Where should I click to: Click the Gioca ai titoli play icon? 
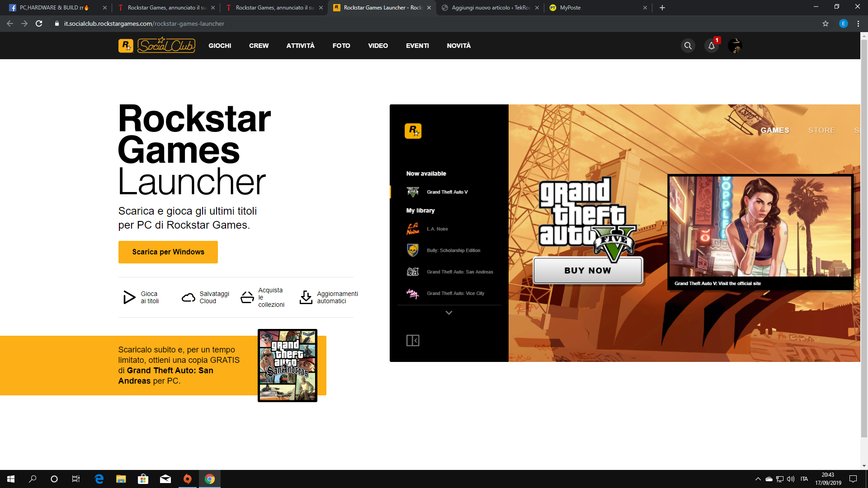tap(129, 297)
